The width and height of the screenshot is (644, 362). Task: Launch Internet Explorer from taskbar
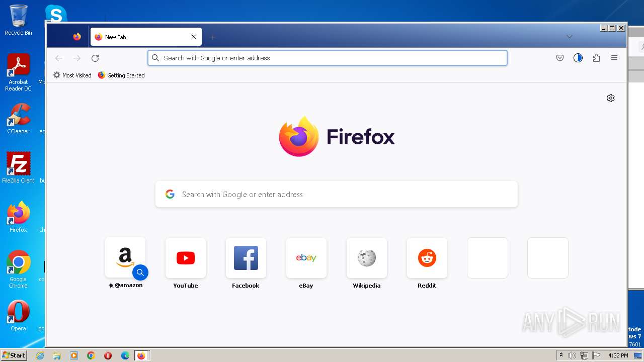click(40, 355)
